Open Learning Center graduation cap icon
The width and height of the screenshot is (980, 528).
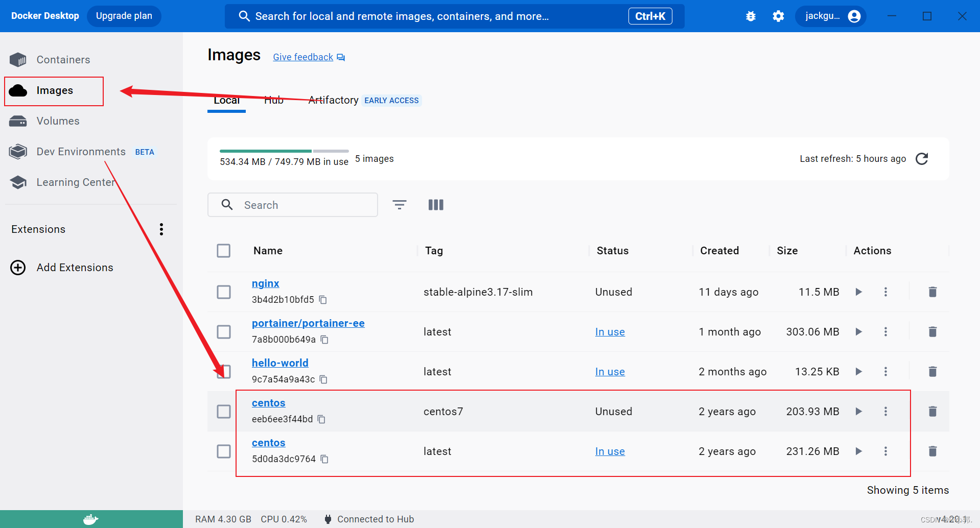click(x=18, y=182)
